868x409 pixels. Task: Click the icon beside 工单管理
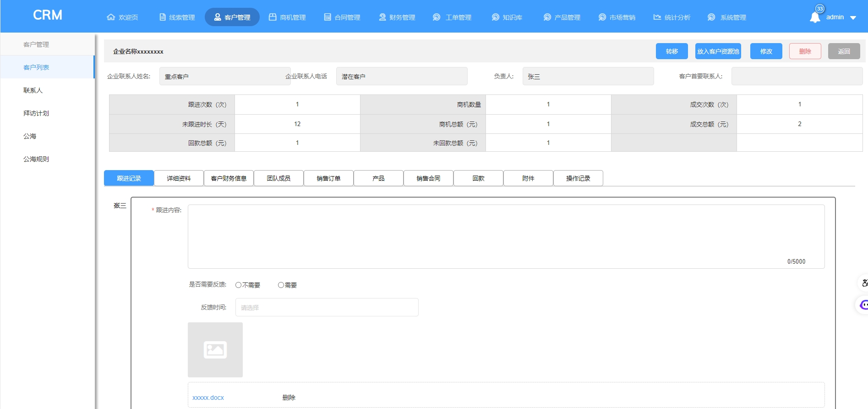[437, 17]
